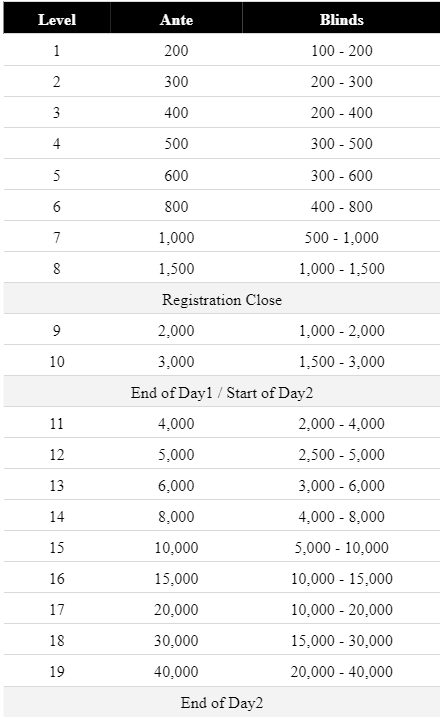Click blinds value 10,000 - 15,000

(341, 578)
